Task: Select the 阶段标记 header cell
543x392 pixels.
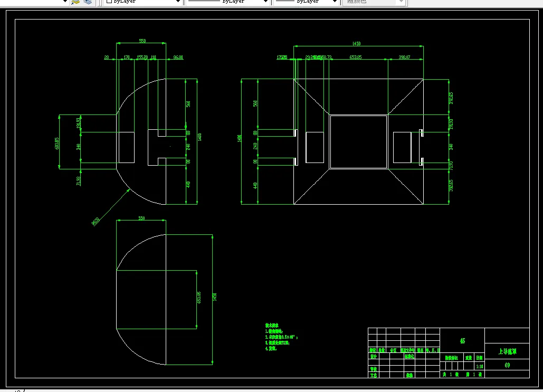Action: click(452, 358)
